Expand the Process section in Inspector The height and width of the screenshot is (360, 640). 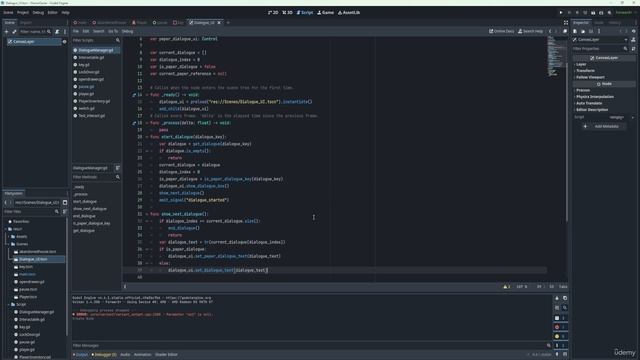[582, 90]
